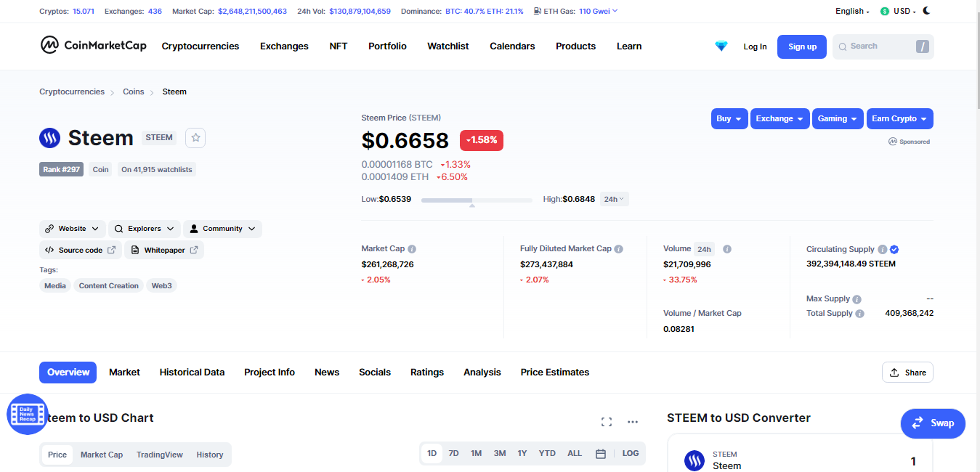The height and width of the screenshot is (472, 980).
Task: Click the verified checkmark badge by Circulating Supply
Action: point(894,249)
